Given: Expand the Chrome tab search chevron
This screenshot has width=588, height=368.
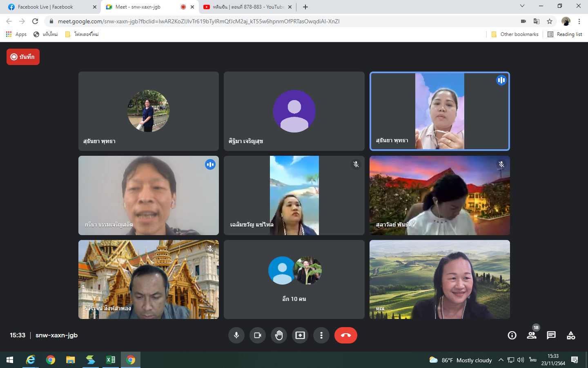Looking at the screenshot, I should tap(522, 6).
